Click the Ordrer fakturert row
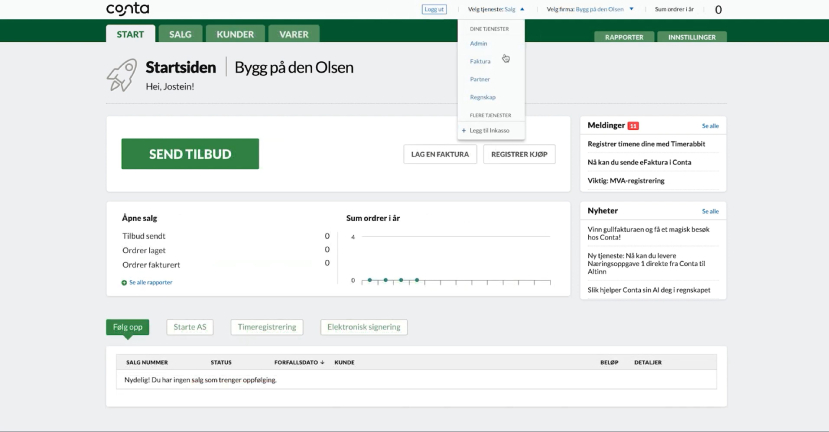The image size is (829, 432). pos(226,264)
